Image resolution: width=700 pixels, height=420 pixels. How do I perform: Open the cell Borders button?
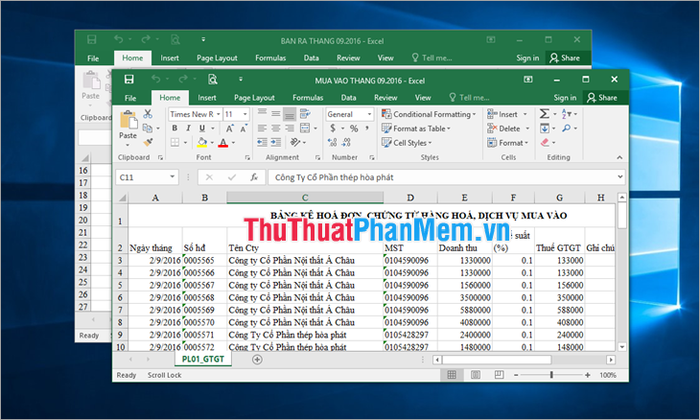[x=175, y=142]
